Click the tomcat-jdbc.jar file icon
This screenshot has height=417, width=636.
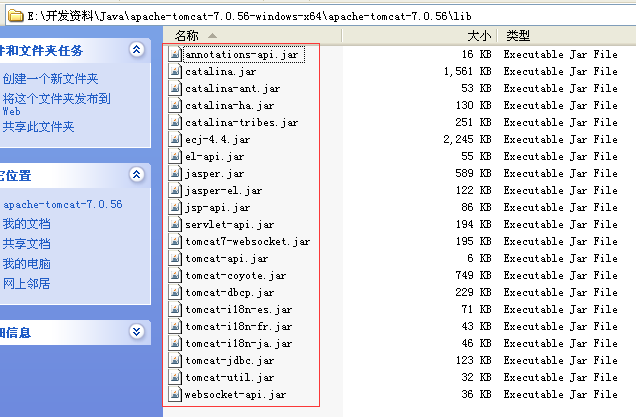[175, 361]
